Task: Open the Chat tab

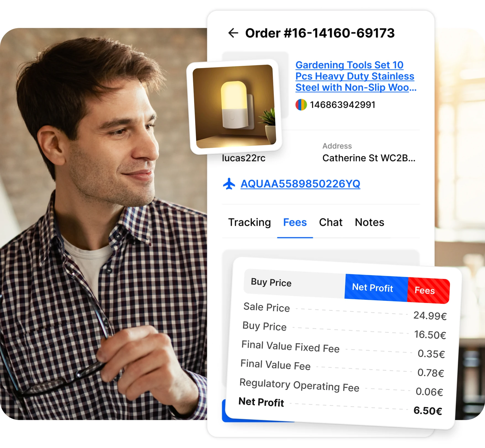Action: (x=331, y=222)
